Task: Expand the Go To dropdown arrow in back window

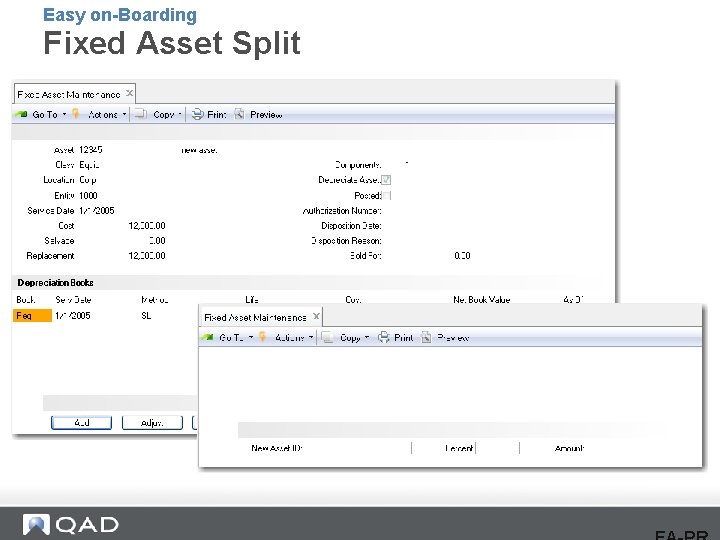Action: point(64,114)
